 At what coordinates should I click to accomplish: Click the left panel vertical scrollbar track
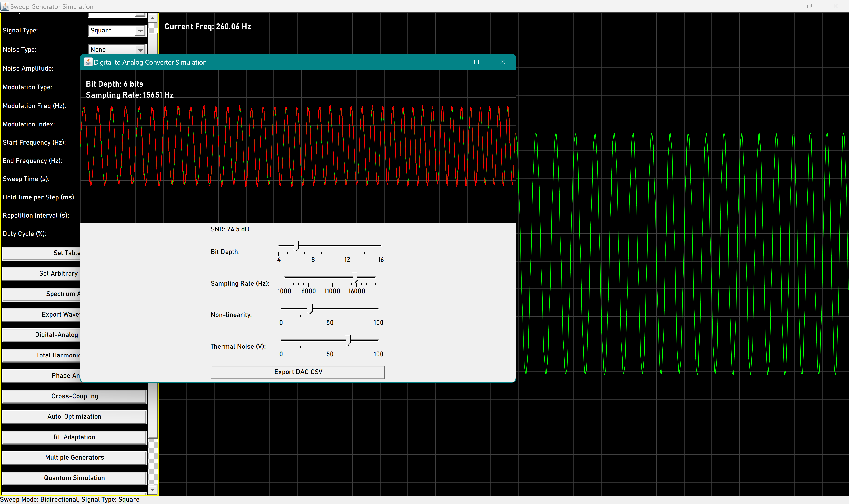153,462
